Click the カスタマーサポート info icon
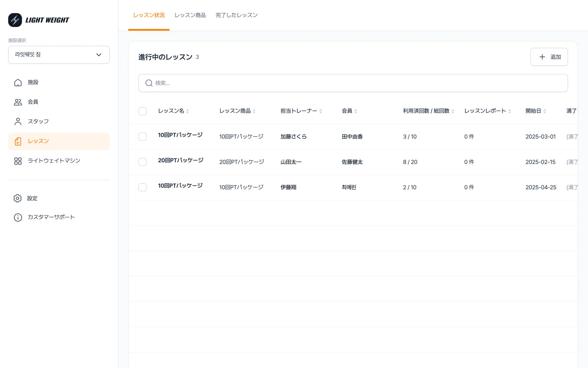Image resolution: width=588 pixels, height=368 pixels. 18,217
